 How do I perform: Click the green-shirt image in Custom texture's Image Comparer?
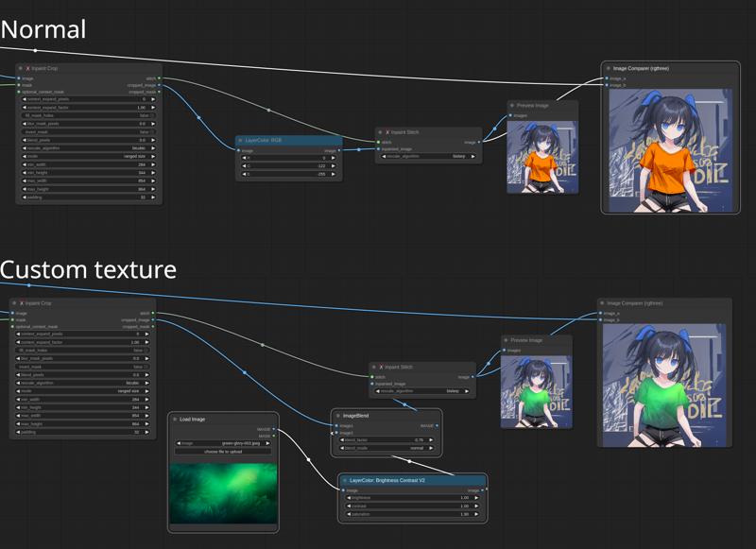point(664,386)
